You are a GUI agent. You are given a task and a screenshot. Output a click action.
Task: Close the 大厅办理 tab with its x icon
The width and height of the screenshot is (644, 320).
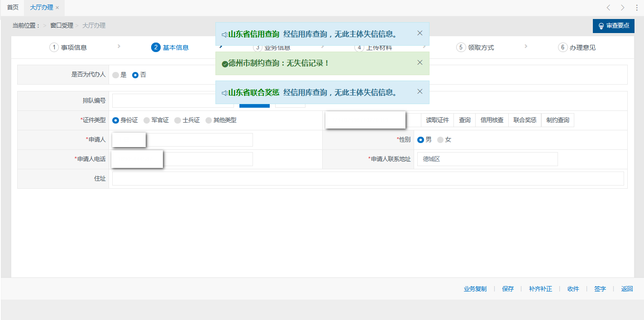(x=57, y=8)
